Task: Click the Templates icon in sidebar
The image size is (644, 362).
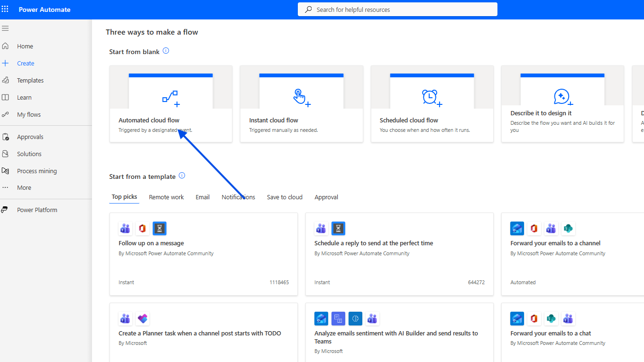Action: click(5, 80)
